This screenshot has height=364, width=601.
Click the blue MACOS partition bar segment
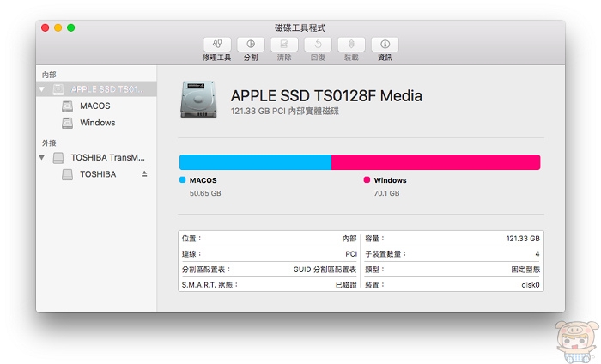click(255, 162)
